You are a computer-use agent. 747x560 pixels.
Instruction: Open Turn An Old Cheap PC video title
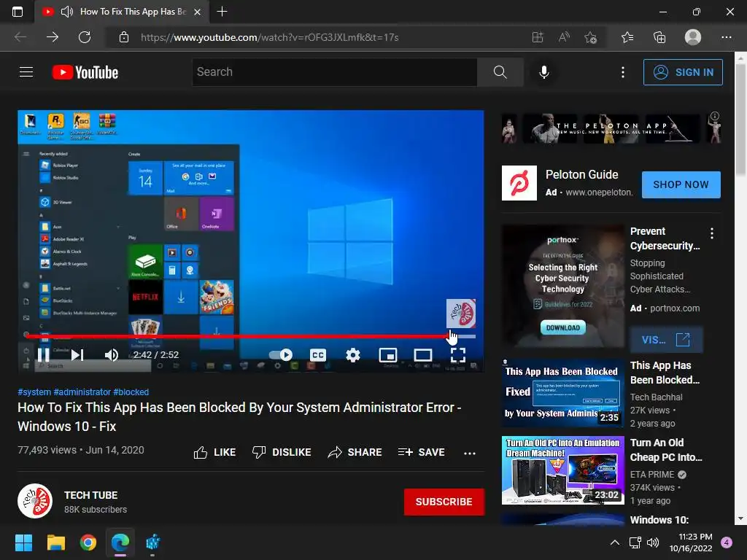pyautogui.click(x=666, y=450)
